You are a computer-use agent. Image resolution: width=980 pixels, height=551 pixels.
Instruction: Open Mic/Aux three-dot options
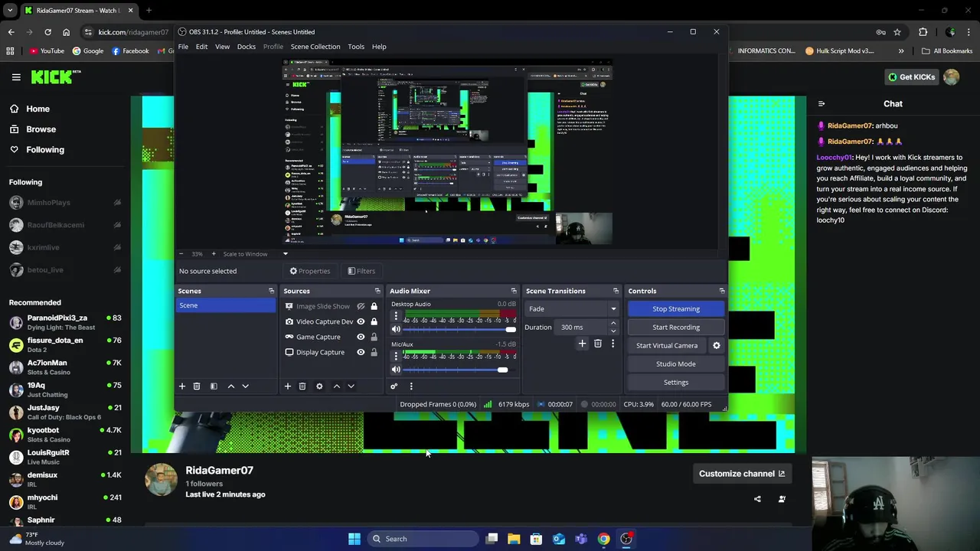(396, 357)
